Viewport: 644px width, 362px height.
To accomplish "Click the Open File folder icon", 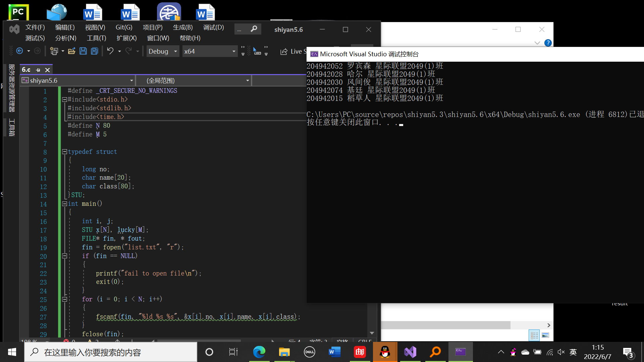I will coord(71,51).
